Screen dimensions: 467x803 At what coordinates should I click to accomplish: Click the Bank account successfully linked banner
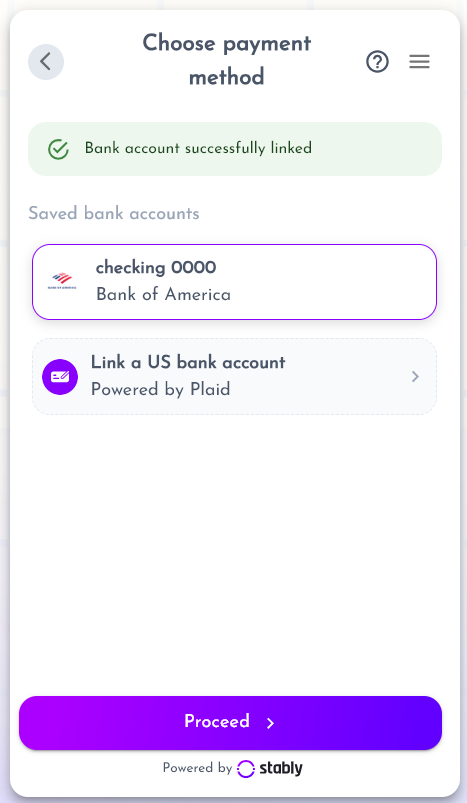235,149
